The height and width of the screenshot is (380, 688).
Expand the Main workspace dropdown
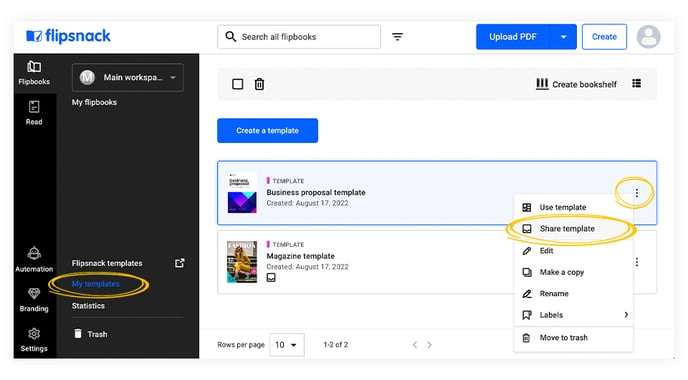point(128,78)
